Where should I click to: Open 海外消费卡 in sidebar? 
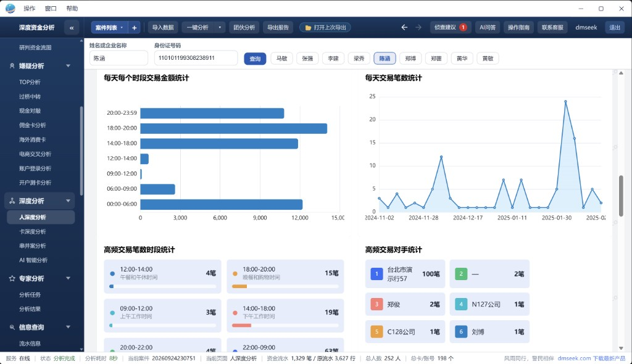(33, 139)
